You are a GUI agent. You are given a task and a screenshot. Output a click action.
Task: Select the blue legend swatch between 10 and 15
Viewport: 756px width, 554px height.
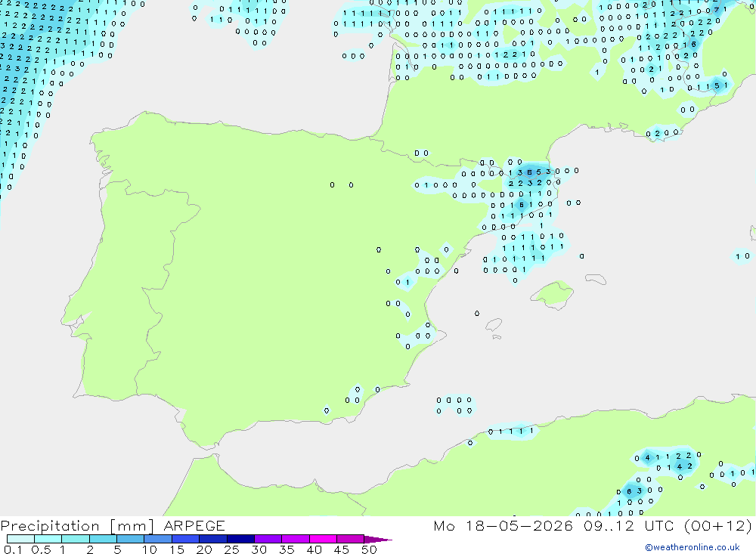(158, 539)
